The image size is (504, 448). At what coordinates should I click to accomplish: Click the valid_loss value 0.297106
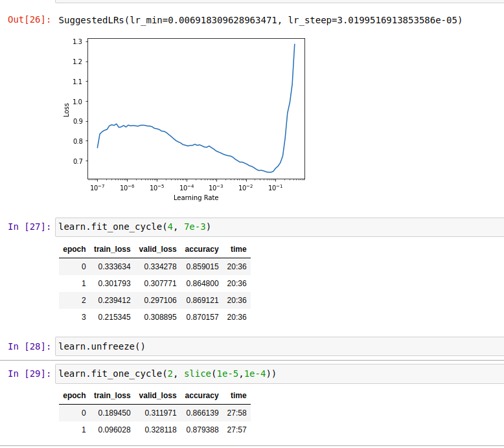click(157, 300)
